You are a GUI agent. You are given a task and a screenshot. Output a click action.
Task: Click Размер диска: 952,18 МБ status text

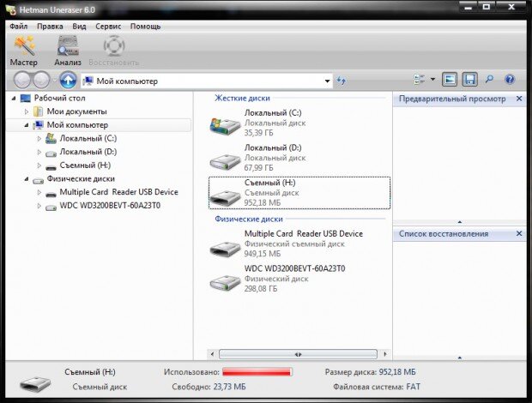(x=370, y=372)
